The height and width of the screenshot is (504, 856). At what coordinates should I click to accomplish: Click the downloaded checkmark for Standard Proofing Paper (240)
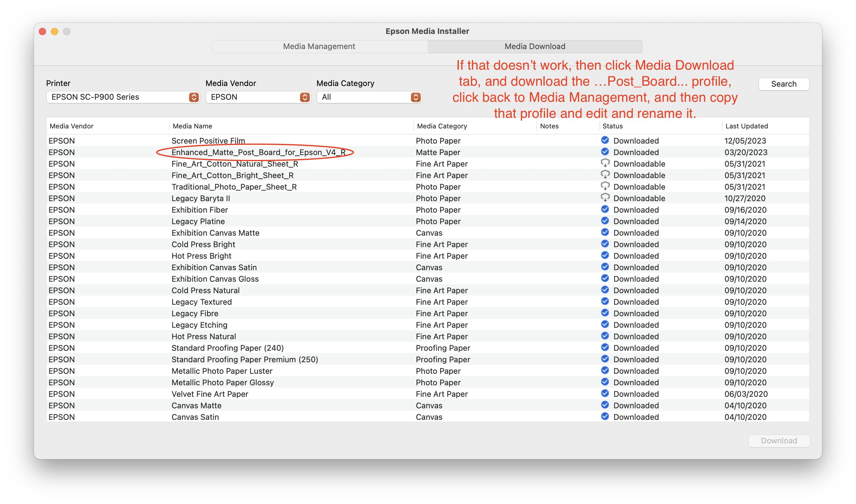[605, 347]
